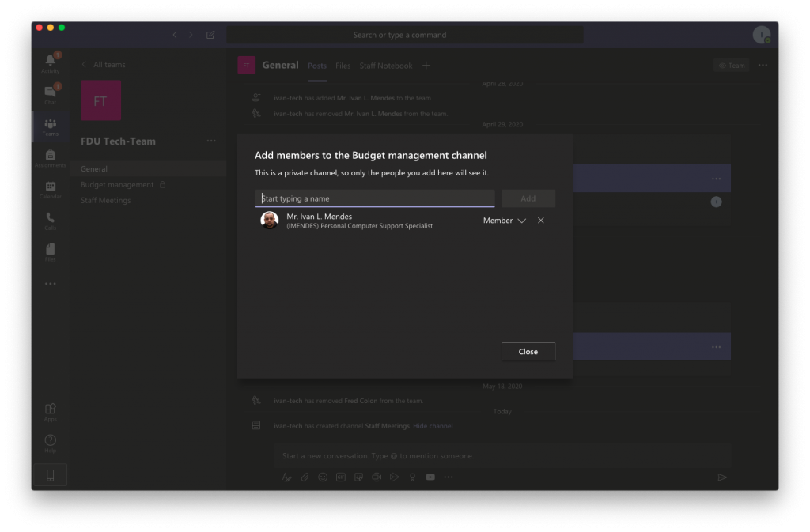Screen dimensions: 810x532
Task: Open the Praise badge option
Action: pyautogui.click(x=412, y=477)
